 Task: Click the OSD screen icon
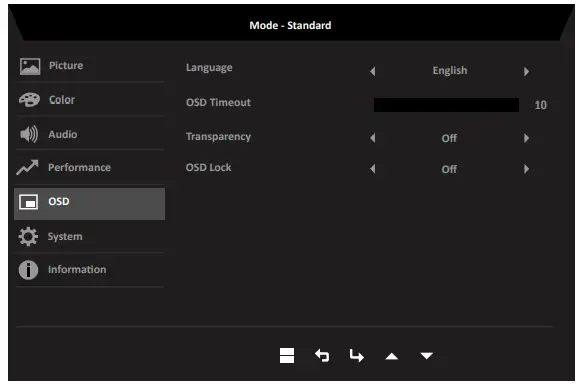[28, 202]
